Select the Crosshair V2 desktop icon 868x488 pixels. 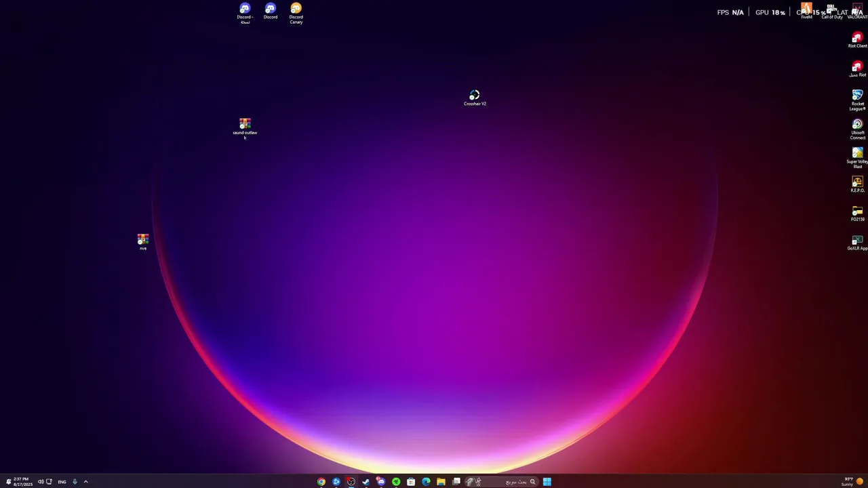coord(475,98)
